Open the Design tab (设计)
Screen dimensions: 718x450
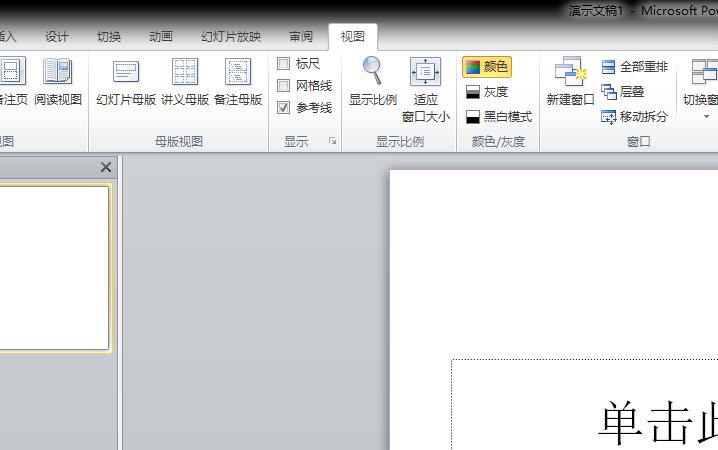57,37
